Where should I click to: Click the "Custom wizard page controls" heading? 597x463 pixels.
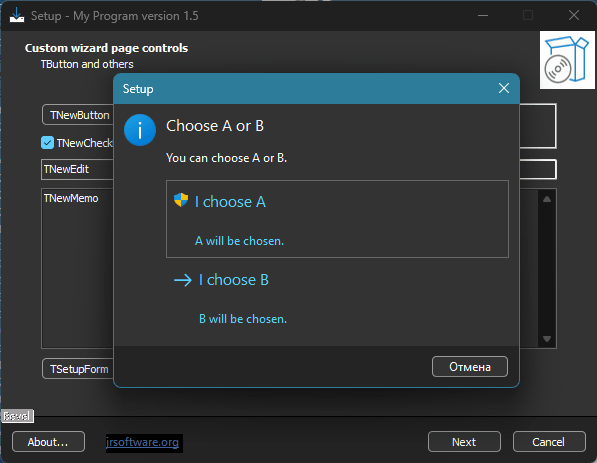pyautogui.click(x=106, y=48)
